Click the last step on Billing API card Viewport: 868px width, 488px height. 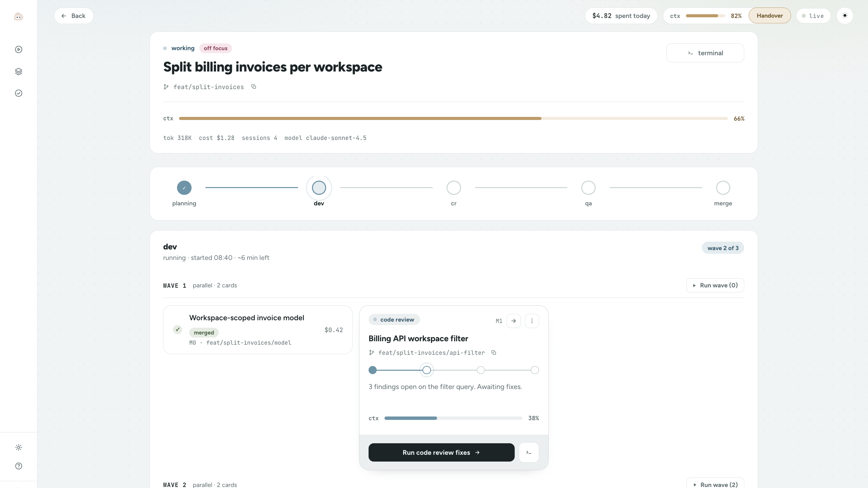click(x=535, y=370)
